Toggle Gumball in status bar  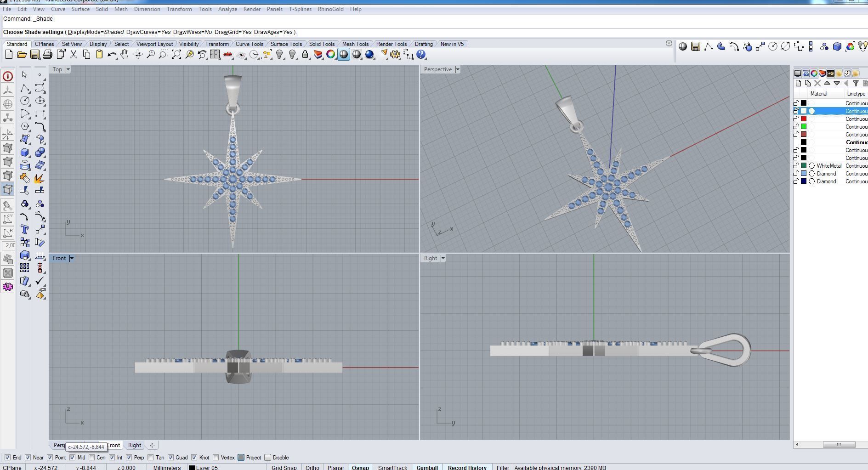(427, 467)
